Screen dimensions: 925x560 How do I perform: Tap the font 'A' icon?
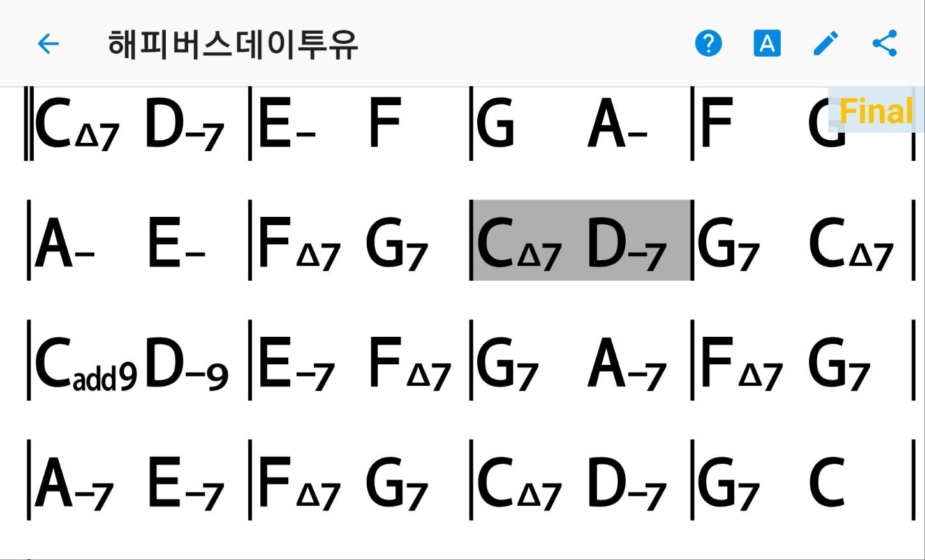767,43
